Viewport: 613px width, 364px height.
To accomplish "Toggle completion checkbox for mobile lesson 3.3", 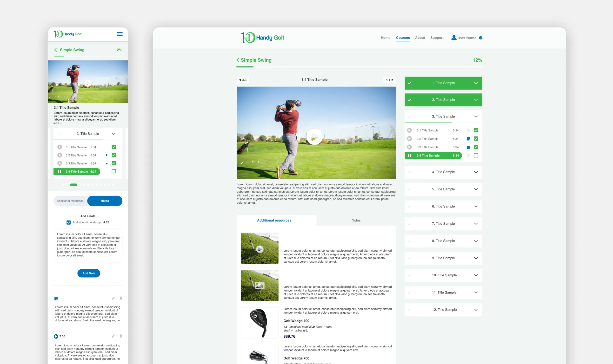I will tap(114, 163).
